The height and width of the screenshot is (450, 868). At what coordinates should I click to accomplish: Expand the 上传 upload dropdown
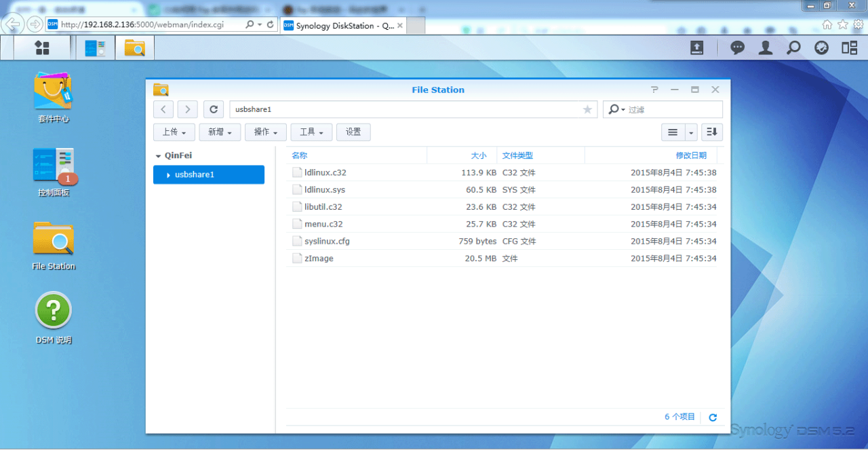pos(174,132)
